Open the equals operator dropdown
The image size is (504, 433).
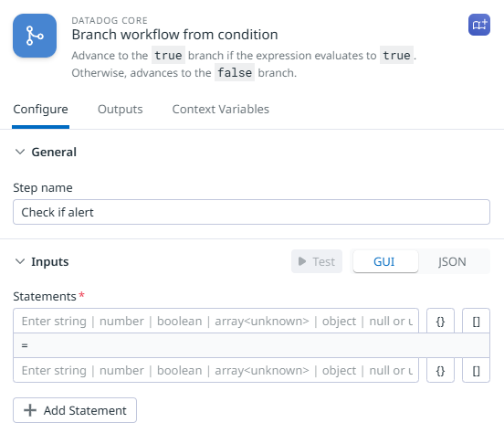click(251, 345)
